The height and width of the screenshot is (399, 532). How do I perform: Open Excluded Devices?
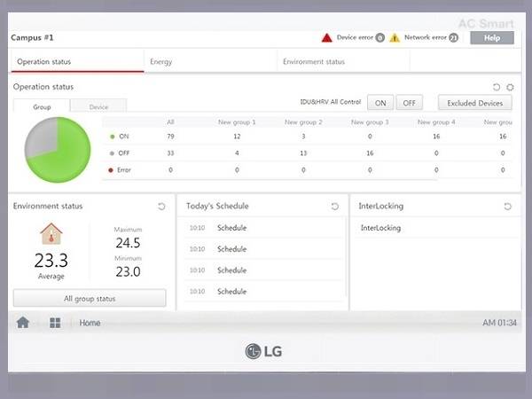point(474,103)
